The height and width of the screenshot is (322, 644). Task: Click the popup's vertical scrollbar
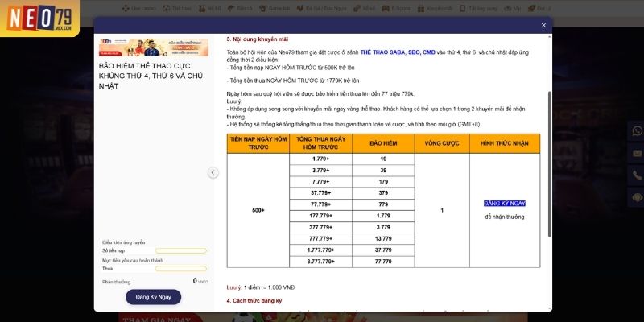pos(550,164)
